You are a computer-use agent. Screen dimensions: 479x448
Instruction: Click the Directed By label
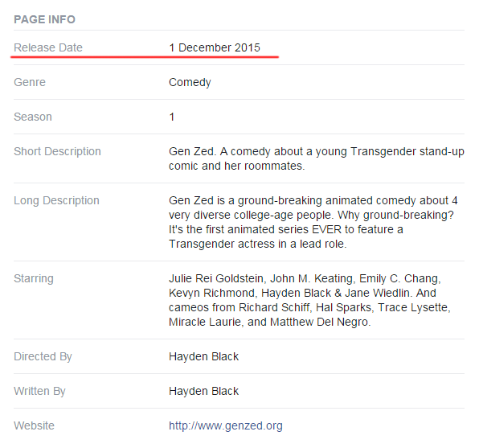(43, 356)
